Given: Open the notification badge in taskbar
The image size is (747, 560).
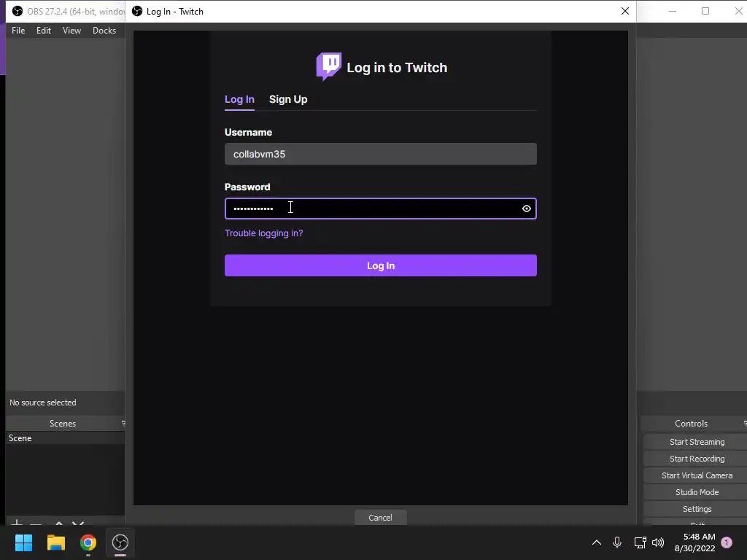Looking at the screenshot, I should 727,542.
